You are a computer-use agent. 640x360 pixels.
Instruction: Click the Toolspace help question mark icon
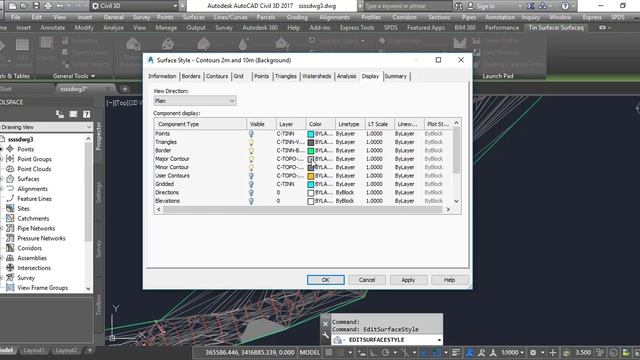pyautogui.click(x=87, y=114)
